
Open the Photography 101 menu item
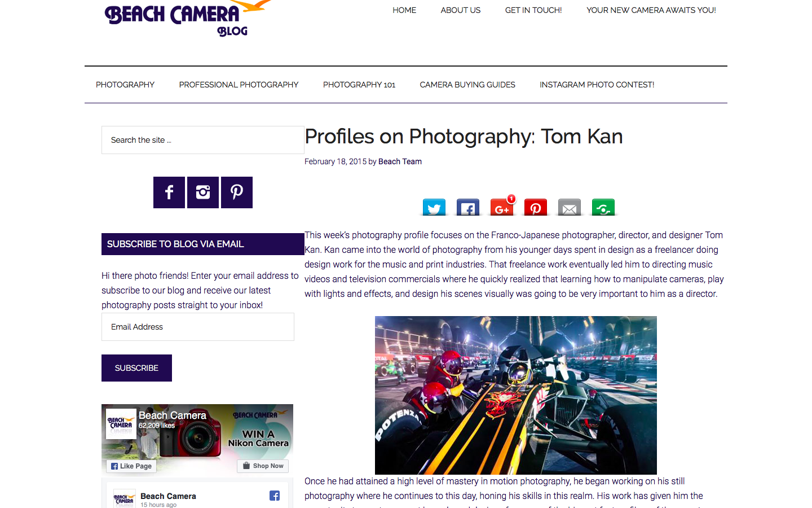359,85
